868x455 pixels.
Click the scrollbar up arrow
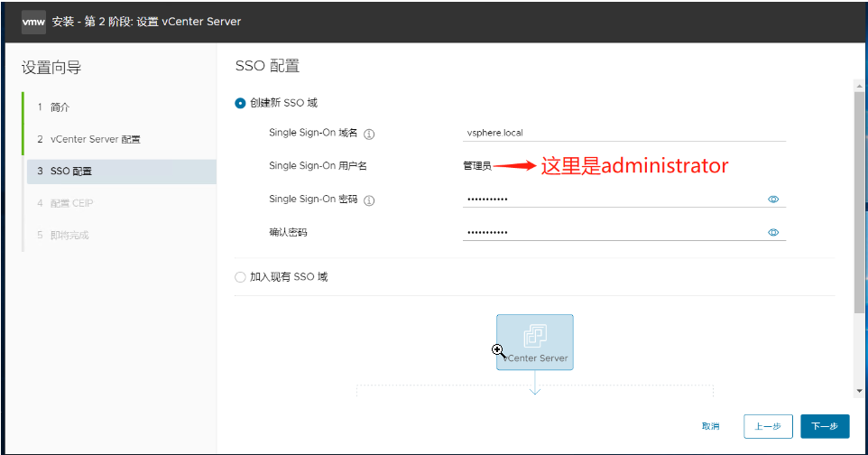pos(859,87)
